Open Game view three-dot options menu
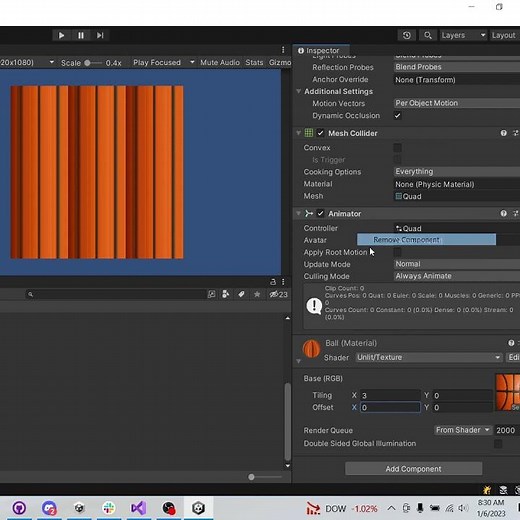The width and height of the screenshot is (520, 520). (283, 50)
